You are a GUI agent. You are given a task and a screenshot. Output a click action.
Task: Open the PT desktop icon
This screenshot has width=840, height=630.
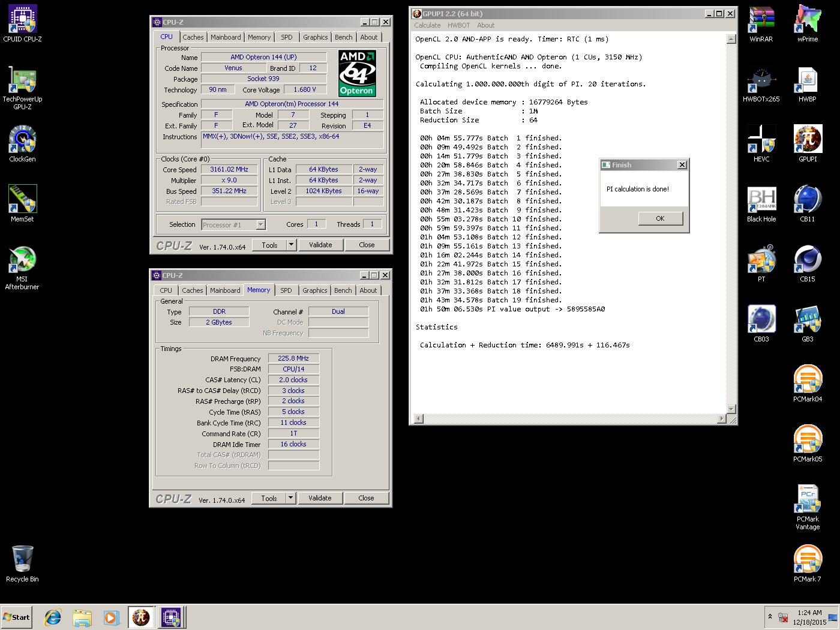pos(761,264)
